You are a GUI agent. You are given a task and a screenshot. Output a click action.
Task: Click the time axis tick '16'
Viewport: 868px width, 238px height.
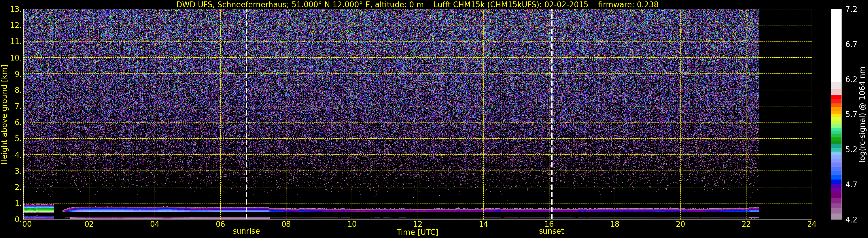(549, 224)
